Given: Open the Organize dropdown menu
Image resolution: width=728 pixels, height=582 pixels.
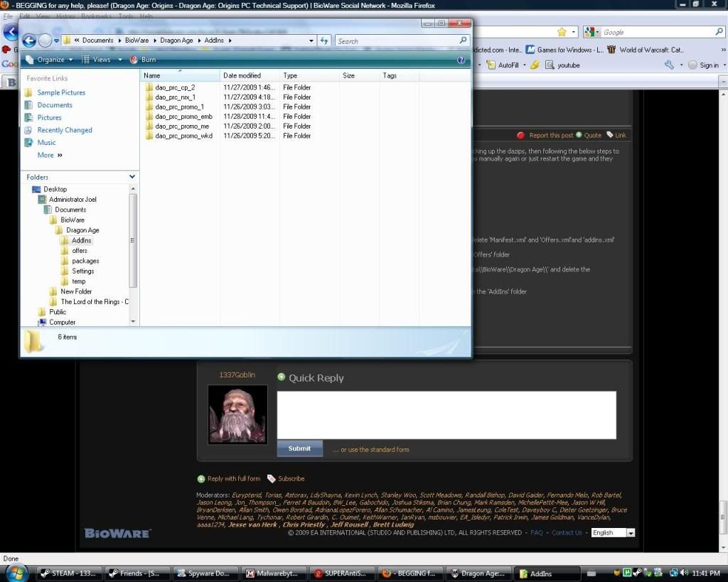Looking at the screenshot, I should tap(50, 60).
